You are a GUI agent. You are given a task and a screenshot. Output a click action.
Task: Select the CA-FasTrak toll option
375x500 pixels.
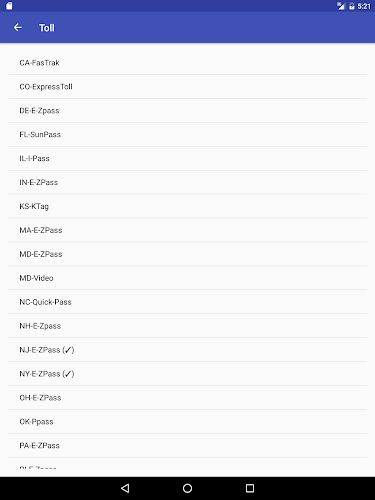tap(187, 63)
